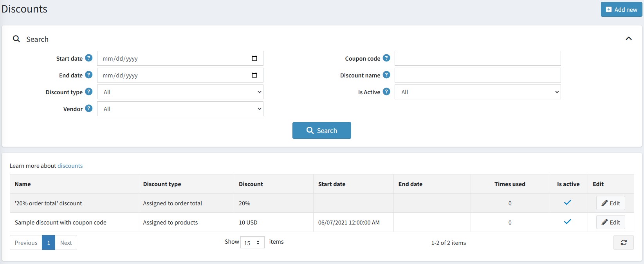Open the End date calendar picker
This screenshot has width=644, height=264.
click(254, 75)
